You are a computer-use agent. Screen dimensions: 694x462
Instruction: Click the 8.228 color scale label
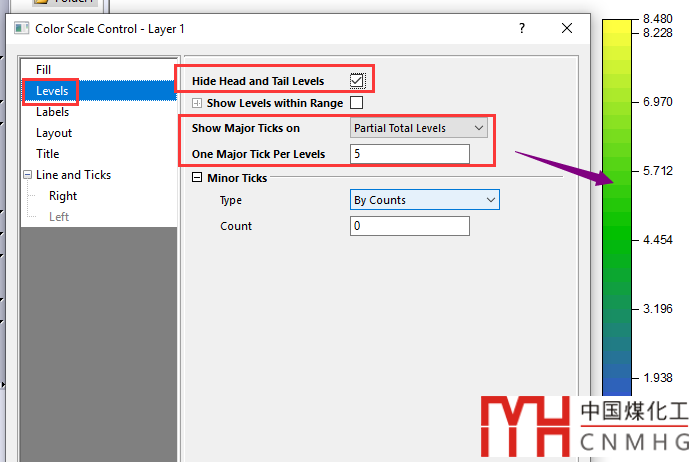point(658,33)
